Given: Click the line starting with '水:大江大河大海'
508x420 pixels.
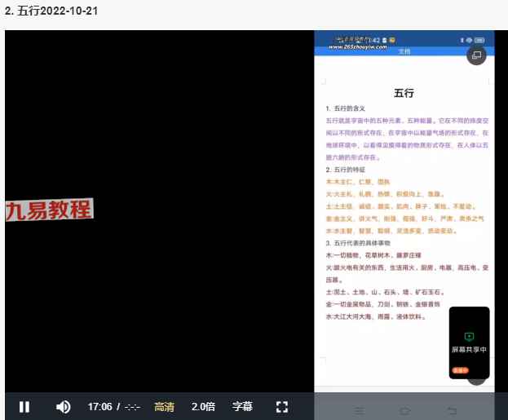Looking at the screenshot, I should pos(375,316).
